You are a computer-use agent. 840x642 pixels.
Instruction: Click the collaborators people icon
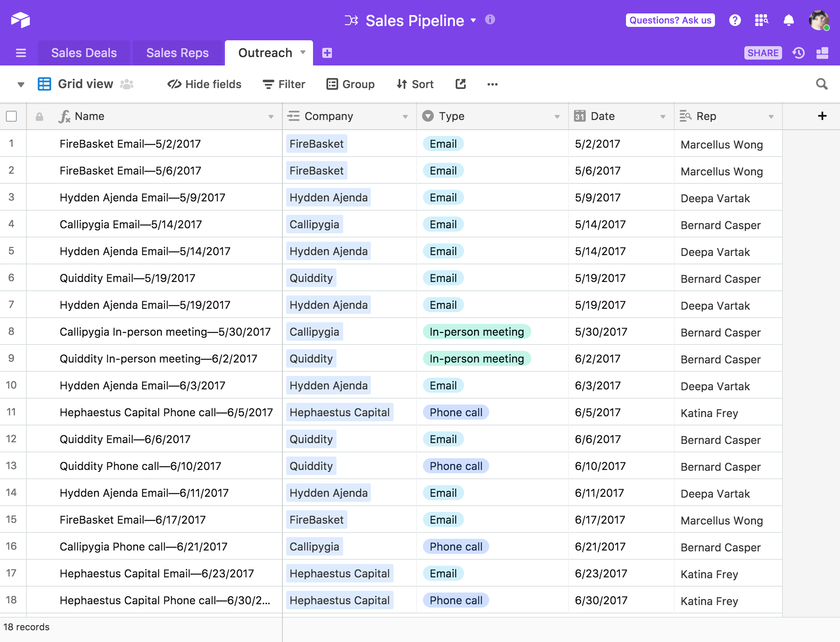pos(127,84)
